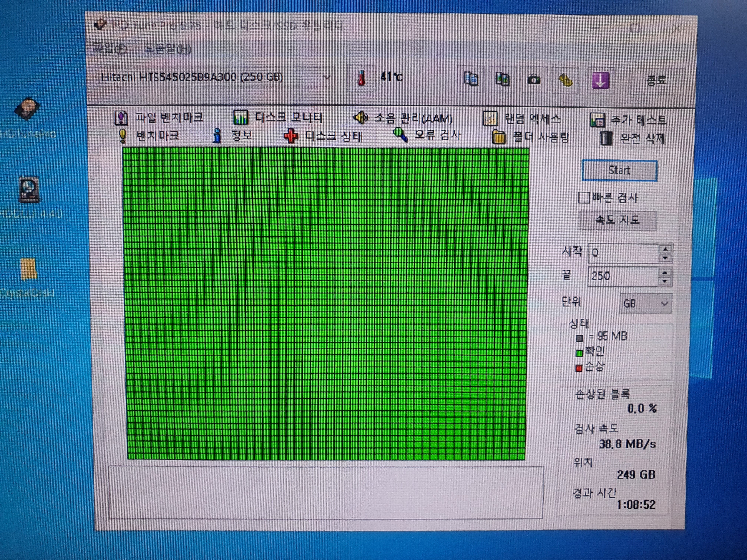Expand the GB unit dropdown
Image resolution: width=747 pixels, height=560 pixels.
[x=664, y=304]
